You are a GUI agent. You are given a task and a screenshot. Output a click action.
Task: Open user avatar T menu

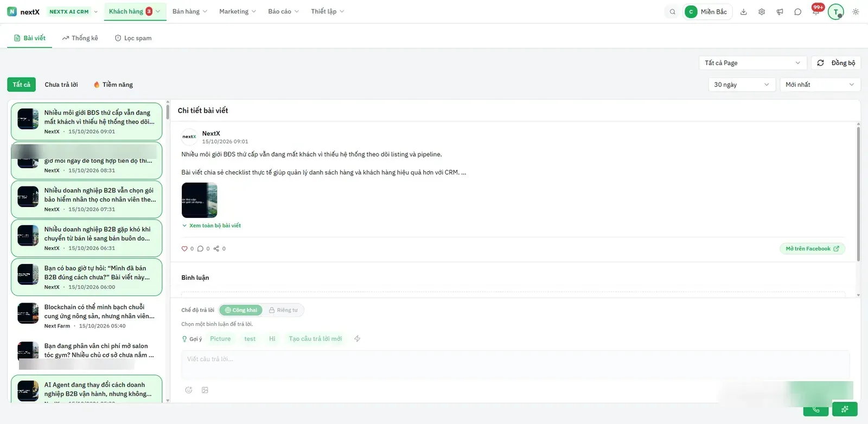point(836,12)
